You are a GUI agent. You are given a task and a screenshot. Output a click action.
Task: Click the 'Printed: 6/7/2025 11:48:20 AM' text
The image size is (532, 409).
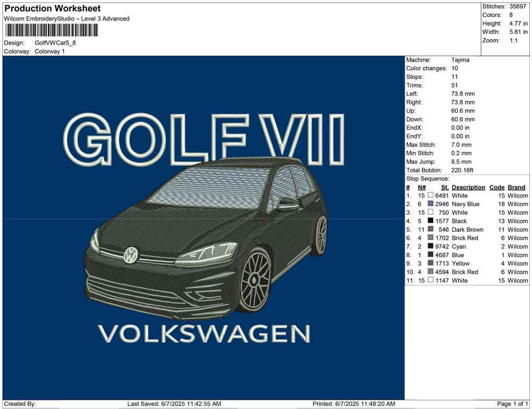[x=354, y=404]
